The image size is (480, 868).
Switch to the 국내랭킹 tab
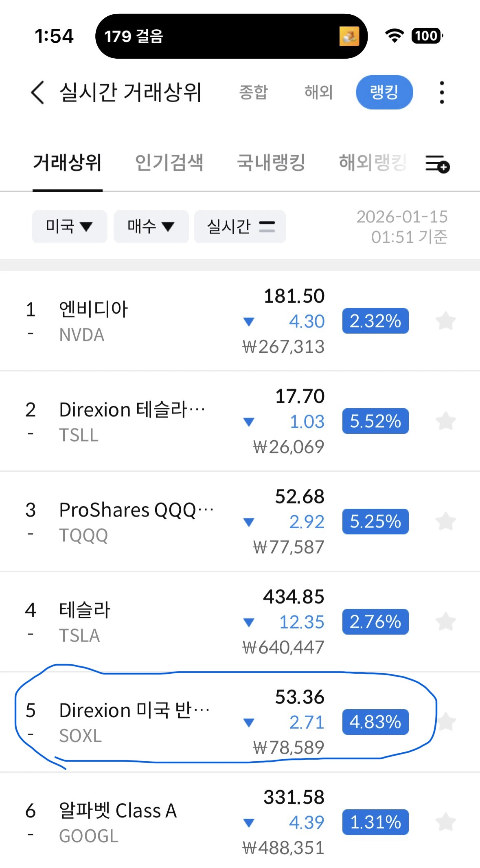pos(271,163)
